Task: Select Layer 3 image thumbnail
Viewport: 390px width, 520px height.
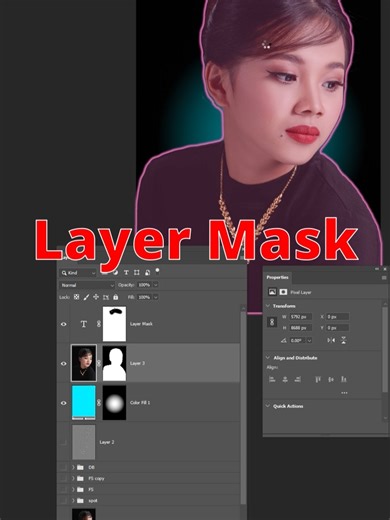Action: [84, 363]
